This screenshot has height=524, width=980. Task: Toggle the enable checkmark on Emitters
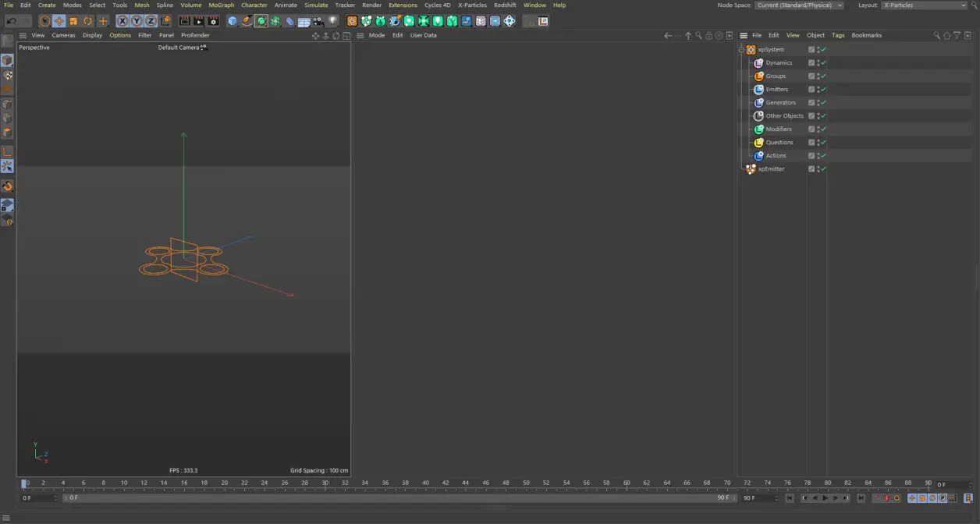pyautogui.click(x=822, y=89)
